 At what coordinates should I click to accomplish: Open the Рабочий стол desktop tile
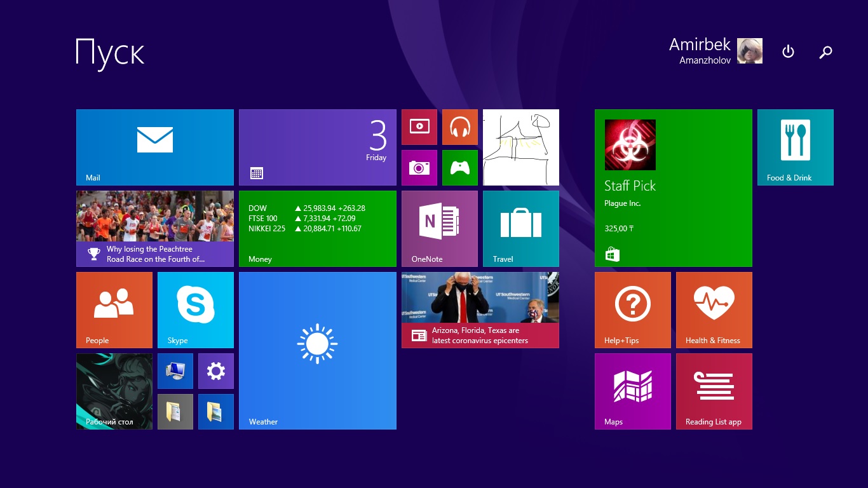pos(114,391)
